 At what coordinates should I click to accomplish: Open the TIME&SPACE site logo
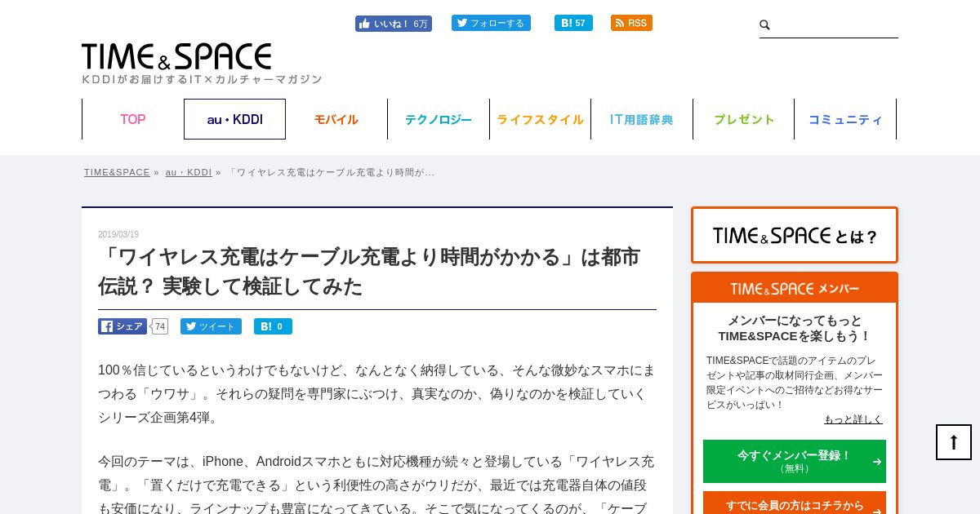pos(176,56)
